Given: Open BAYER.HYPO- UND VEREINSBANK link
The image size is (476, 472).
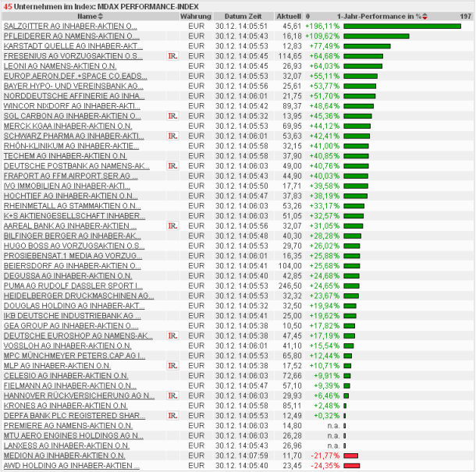Looking at the screenshot, I should tap(73, 86).
